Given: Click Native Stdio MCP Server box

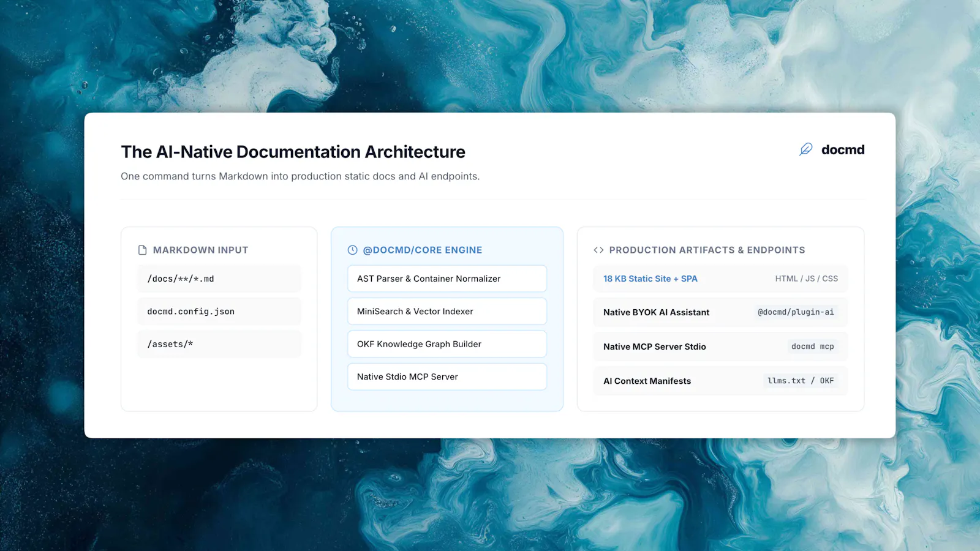Looking at the screenshot, I should click(x=447, y=377).
